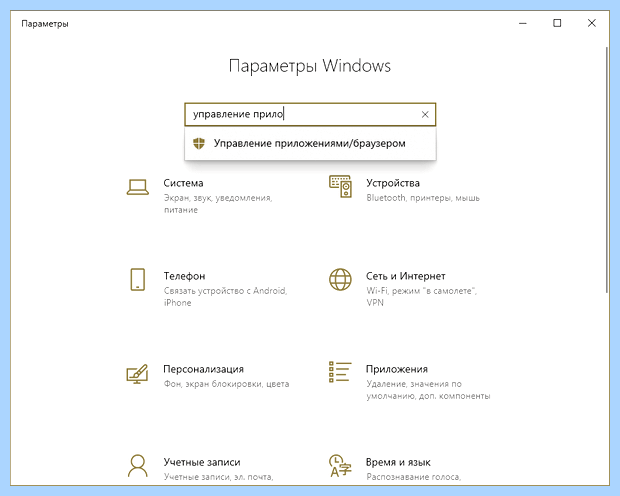Open the Время и язык category link
Image resolution: width=620 pixels, height=496 pixels.
click(398, 462)
